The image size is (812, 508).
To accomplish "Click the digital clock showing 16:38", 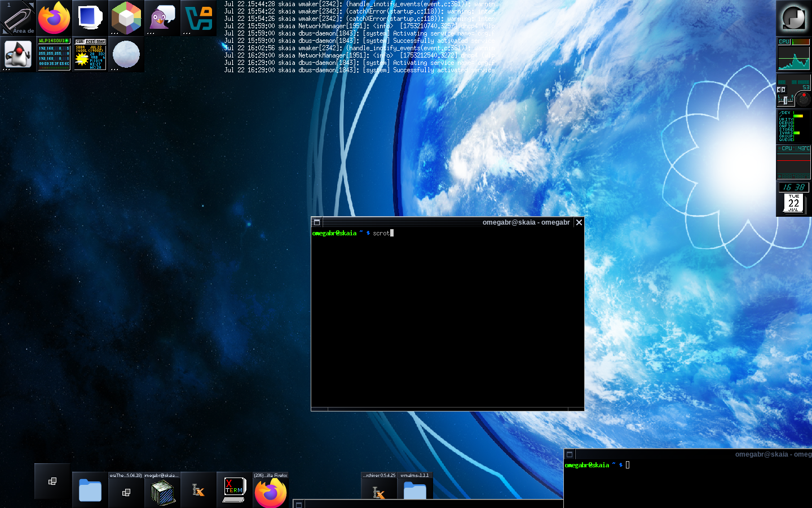I will click(794, 187).
